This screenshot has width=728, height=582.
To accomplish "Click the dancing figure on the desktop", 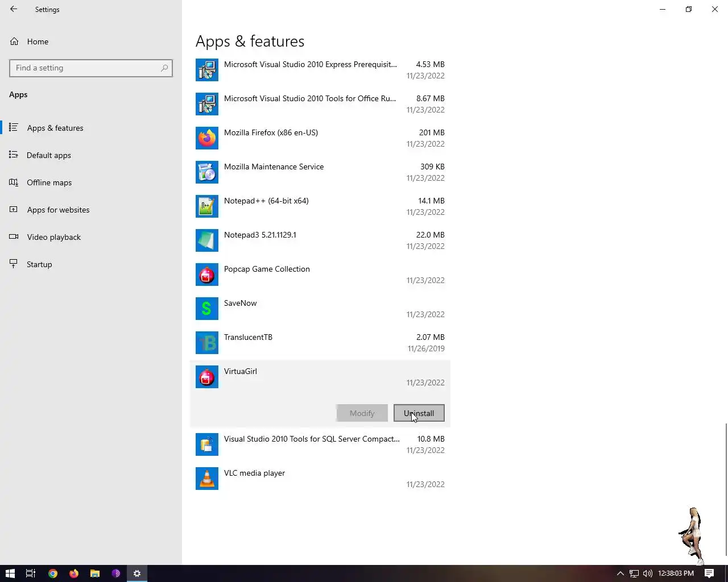I will tap(692, 536).
